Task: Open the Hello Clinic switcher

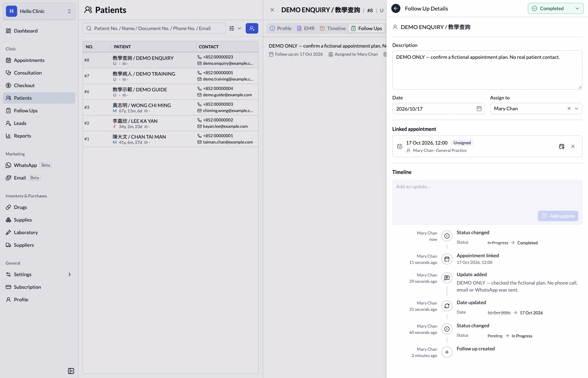Action: tap(39, 11)
